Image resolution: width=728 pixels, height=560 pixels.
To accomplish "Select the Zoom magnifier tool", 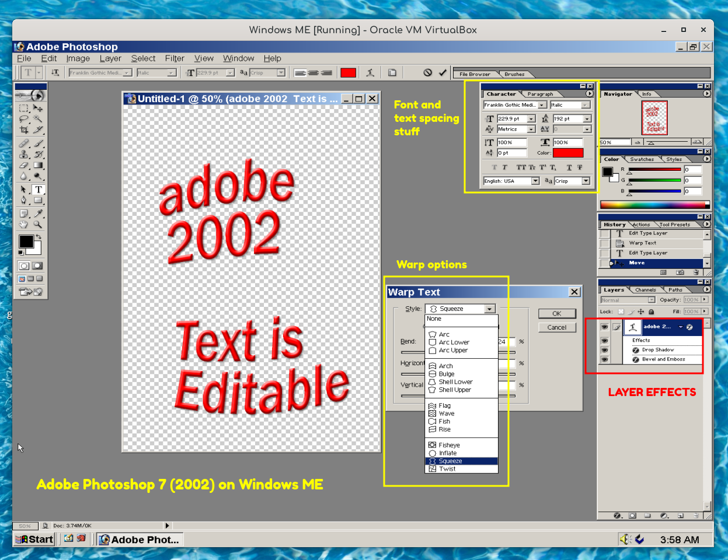I will coord(38,225).
